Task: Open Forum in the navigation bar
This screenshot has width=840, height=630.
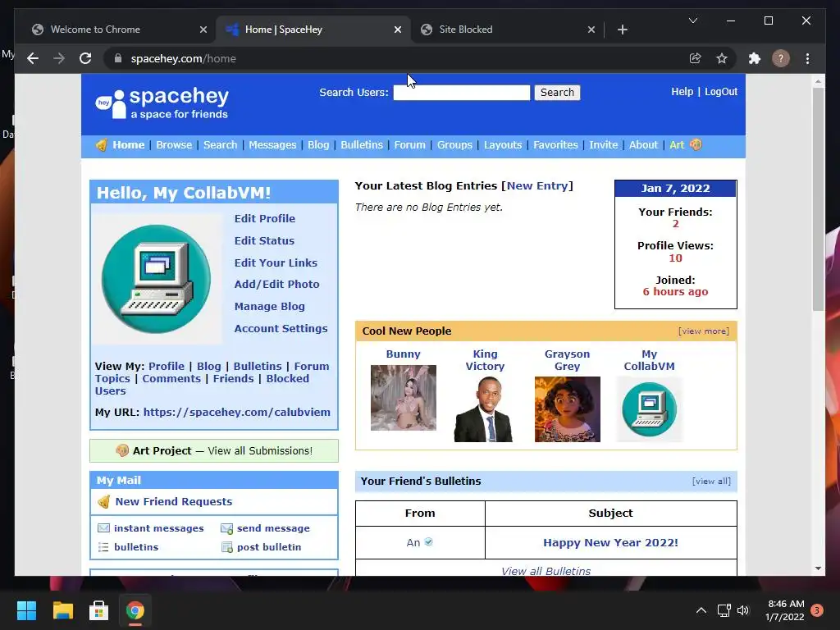Action: pyautogui.click(x=410, y=144)
